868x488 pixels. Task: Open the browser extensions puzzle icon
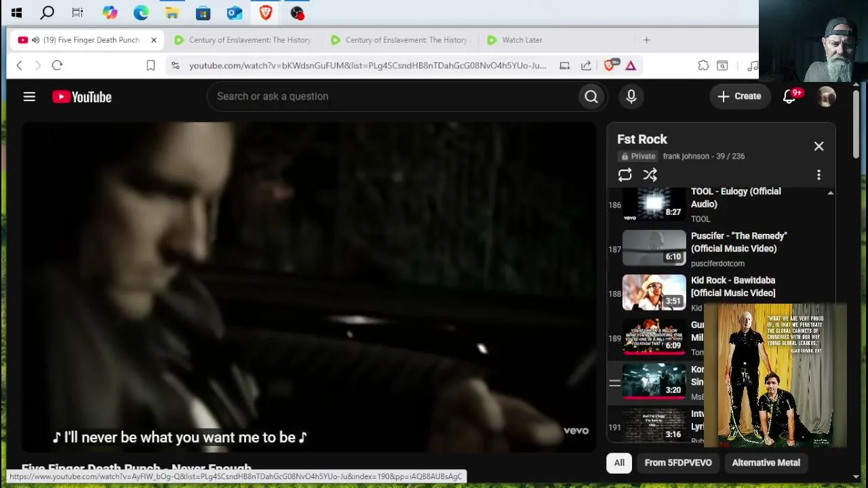[x=703, y=65]
